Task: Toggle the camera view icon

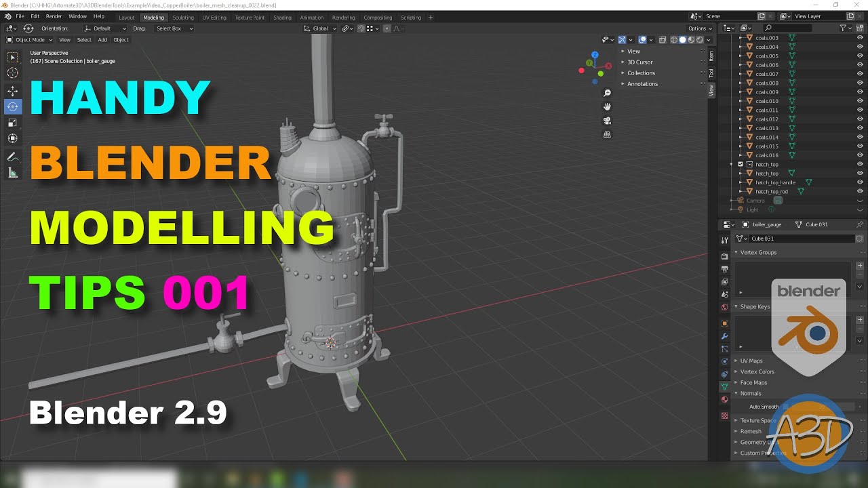Action: [x=607, y=121]
